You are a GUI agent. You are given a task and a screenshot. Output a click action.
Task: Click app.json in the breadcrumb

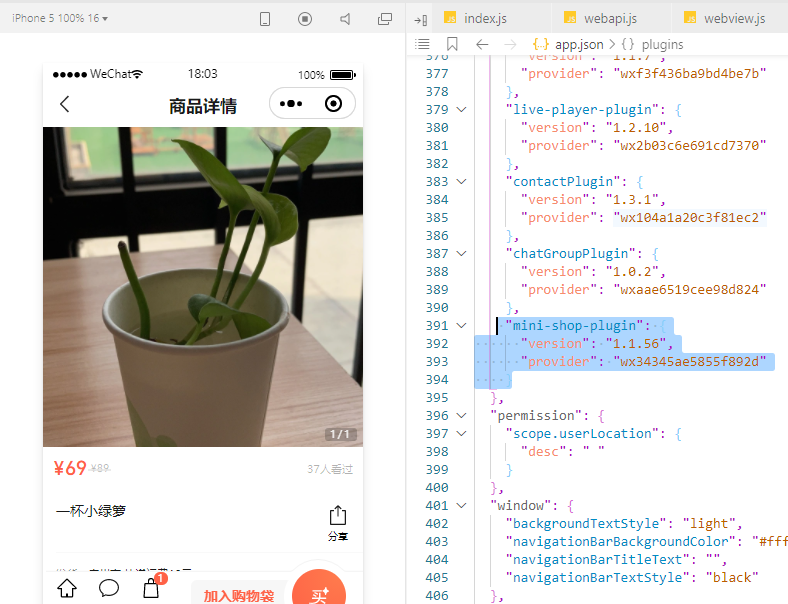coord(578,45)
